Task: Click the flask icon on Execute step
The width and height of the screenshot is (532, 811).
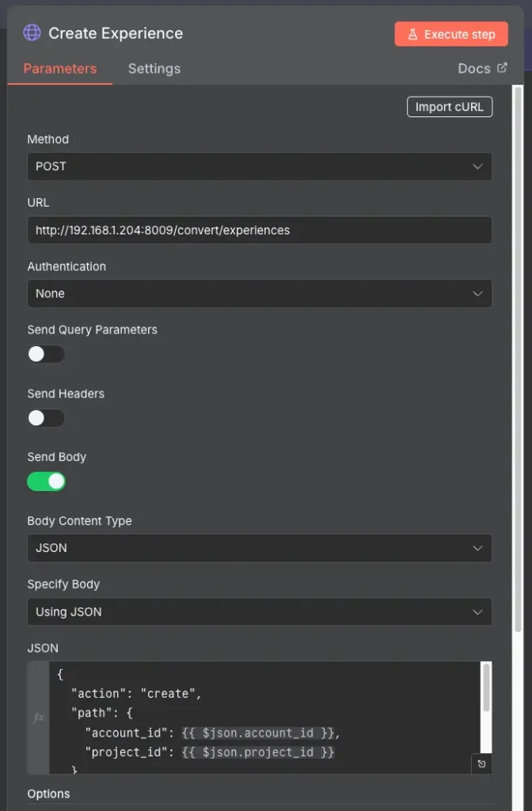Action: pos(412,34)
